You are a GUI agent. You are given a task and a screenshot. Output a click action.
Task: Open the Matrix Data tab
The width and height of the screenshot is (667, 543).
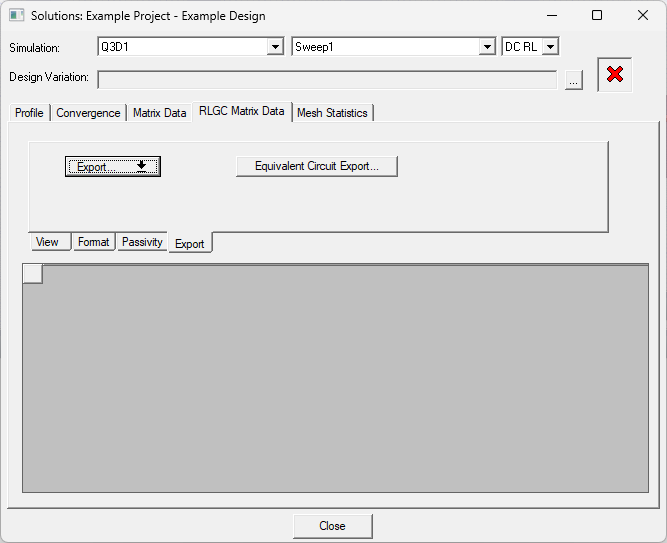pos(160,113)
